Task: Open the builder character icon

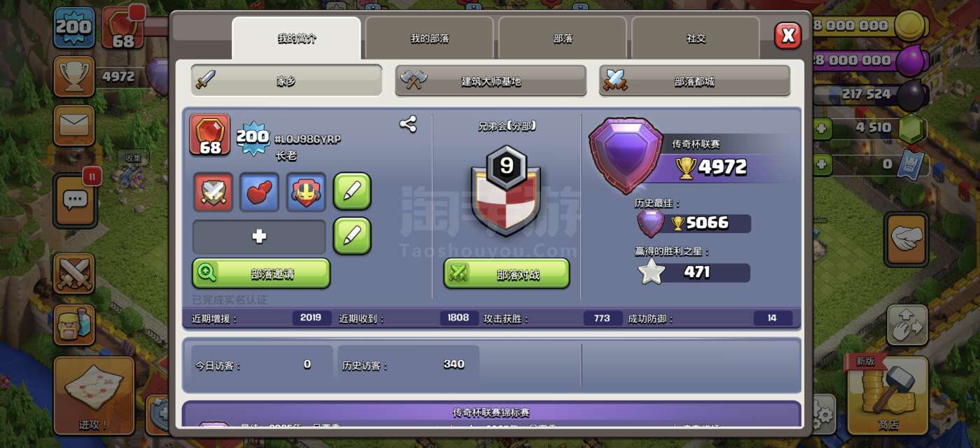Action: coord(73,324)
